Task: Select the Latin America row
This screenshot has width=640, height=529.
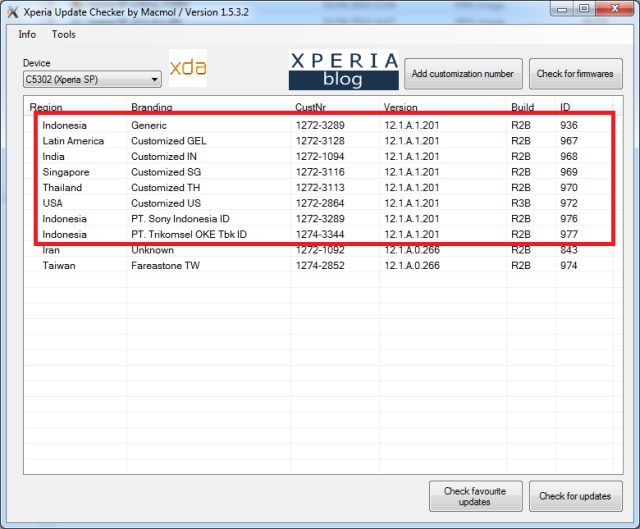Action: point(320,141)
